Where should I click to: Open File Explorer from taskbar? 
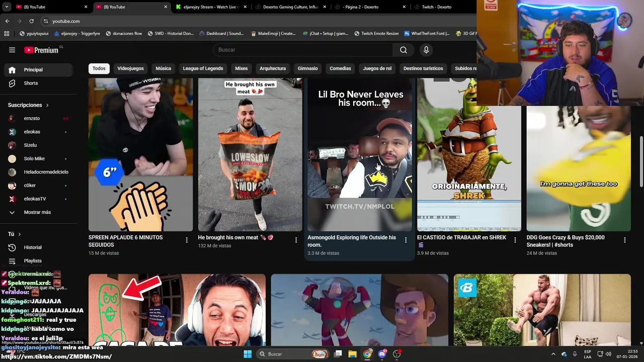tap(352, 354)
